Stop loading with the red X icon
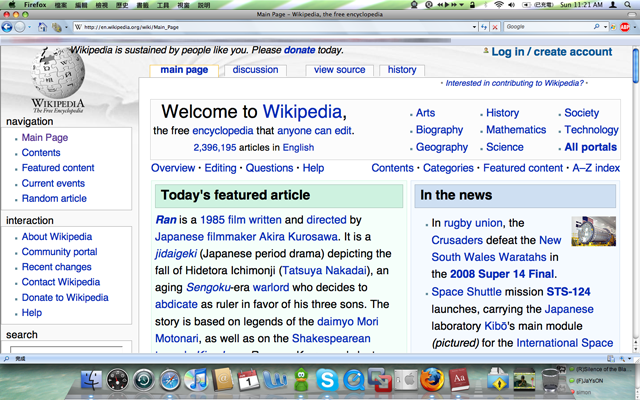 (x=495, y=27)
